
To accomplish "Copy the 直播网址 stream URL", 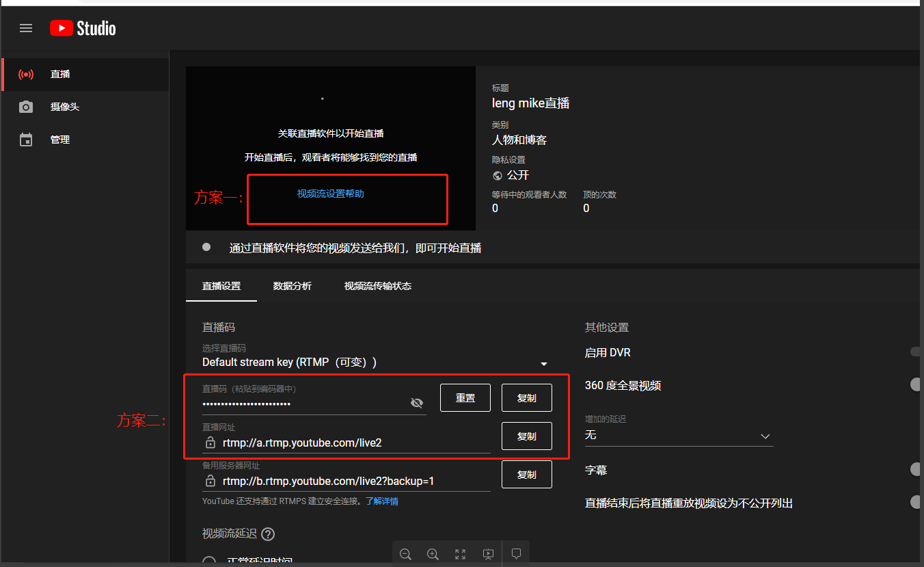I will pyautogui.click(x=527, y=436).
